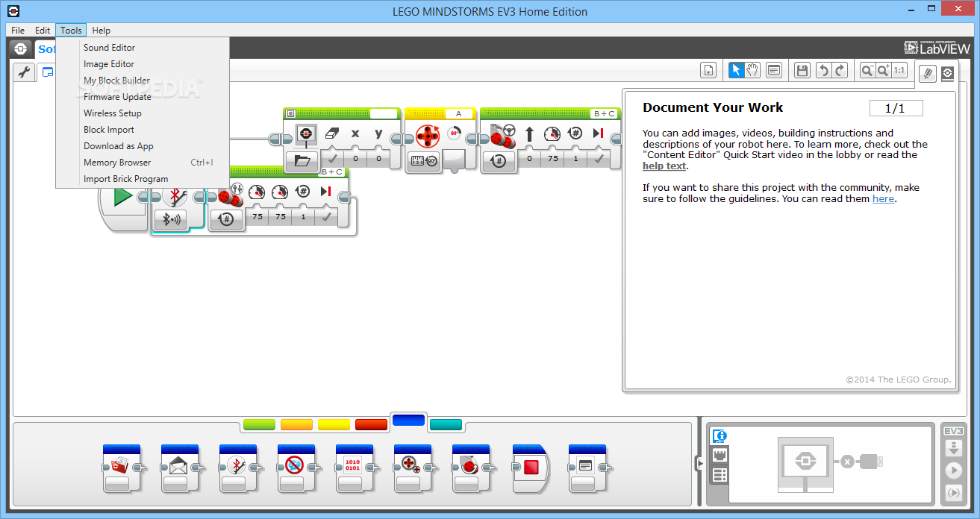
Task: Open Memory Browser menu entry
Action: [142, 163]
